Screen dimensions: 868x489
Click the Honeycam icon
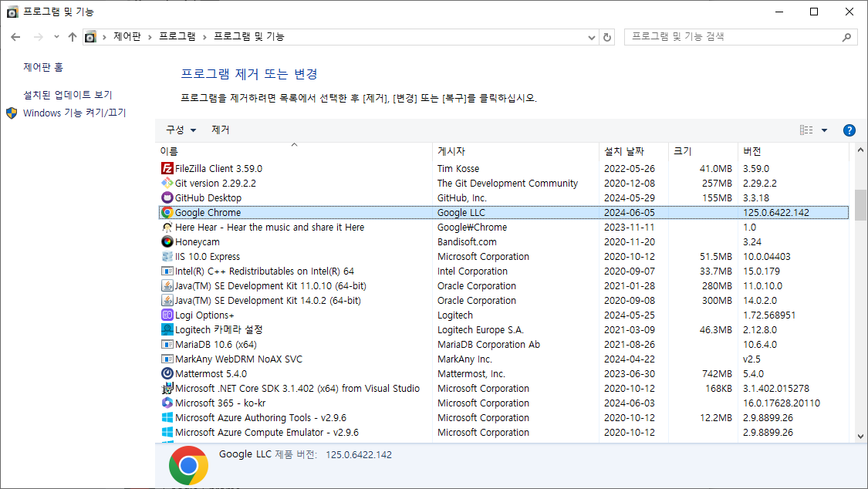(x=167, y=241)
